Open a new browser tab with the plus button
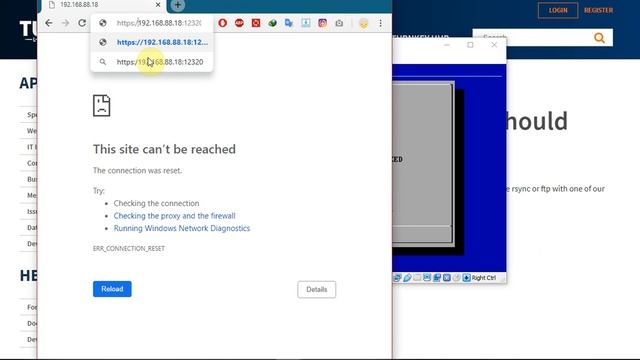The width and height of the screenshot is (640, 360). [178, 5]
